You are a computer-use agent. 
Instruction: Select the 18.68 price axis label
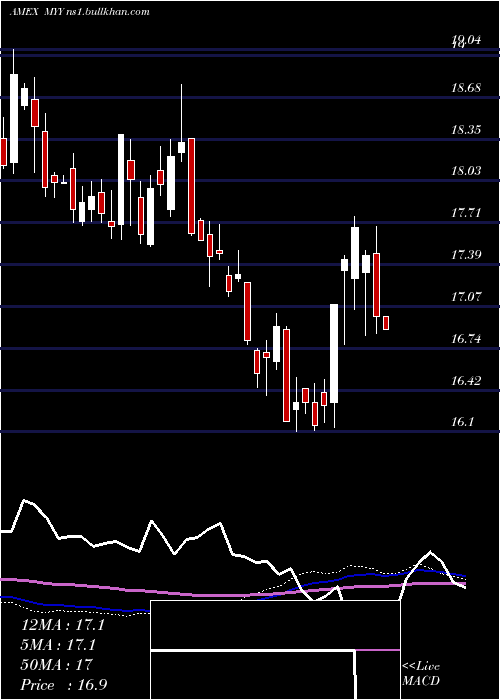(x=466, y=88)
